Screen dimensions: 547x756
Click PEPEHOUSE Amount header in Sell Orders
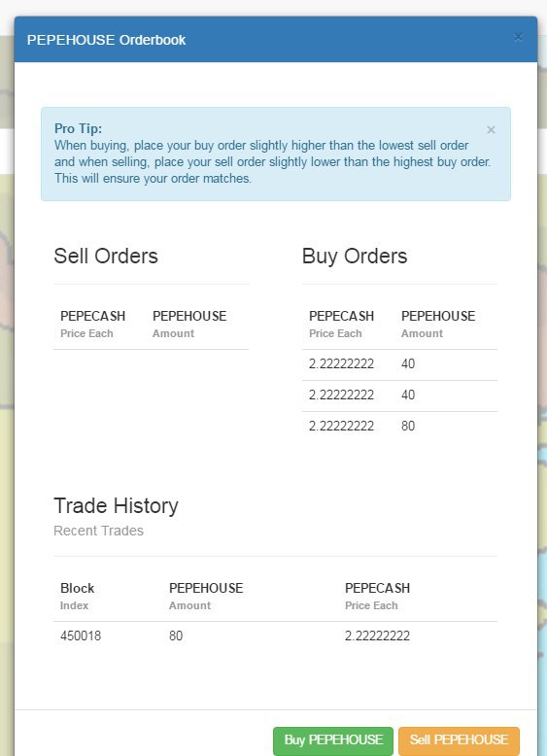[189, 324]
